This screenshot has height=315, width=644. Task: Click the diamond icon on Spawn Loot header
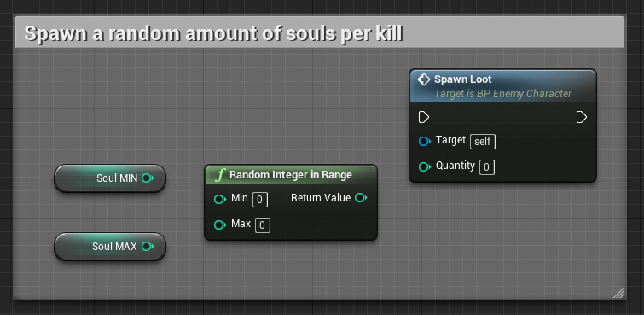pos(423,79)
